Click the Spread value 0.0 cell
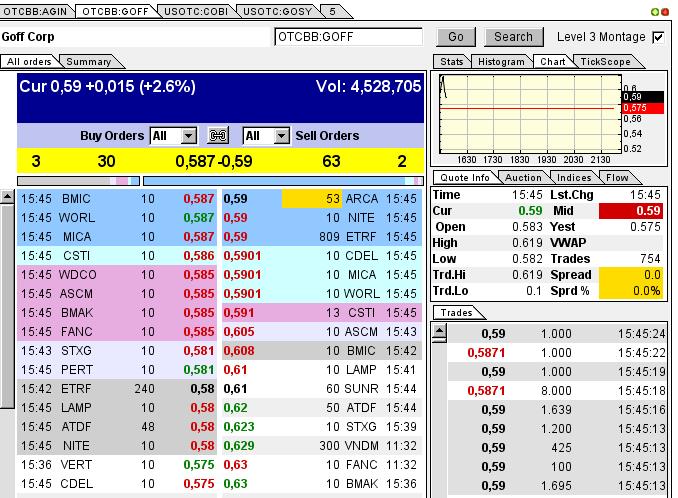 [631, 275]
